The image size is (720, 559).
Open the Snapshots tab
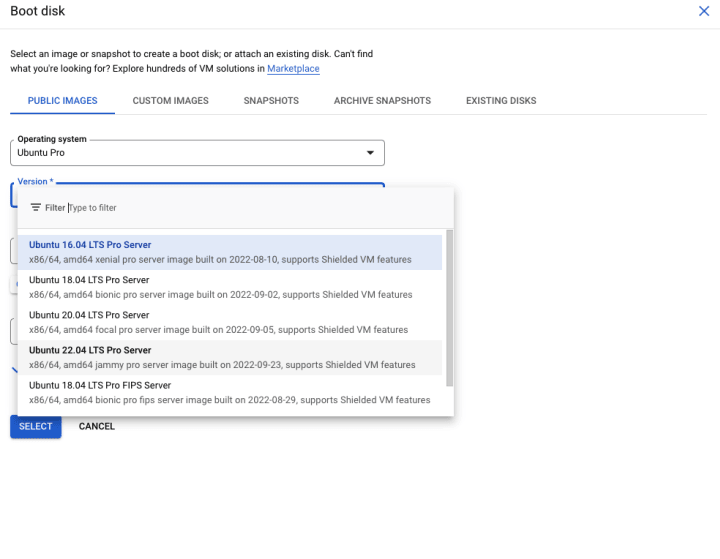point(271,101)
